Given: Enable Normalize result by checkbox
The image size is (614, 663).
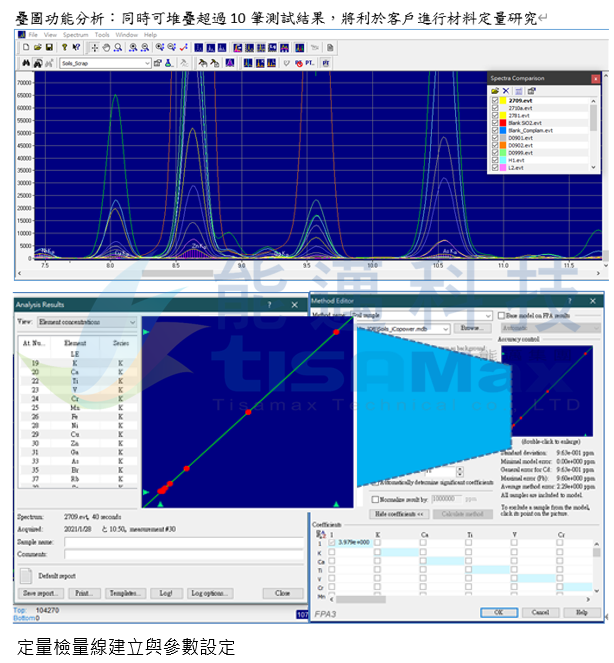Looking at the screenshot, I should pos(375,499).
